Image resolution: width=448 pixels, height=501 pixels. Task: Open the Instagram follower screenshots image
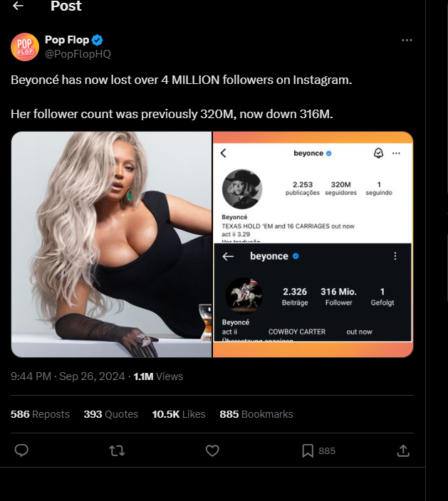click(x=313, y=244)
